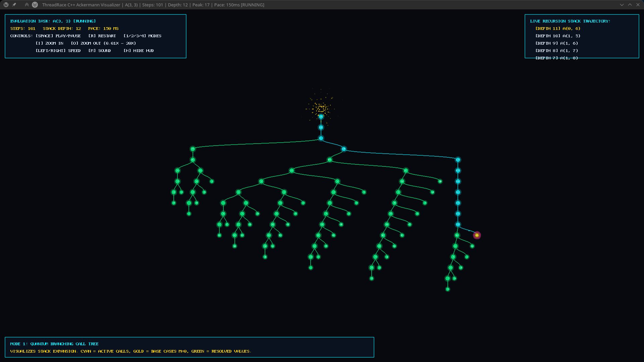Click 'MODE 1: QUANTUM BRANCHING CALL TREE' label

pyautogui.click(x=54, y=344)
